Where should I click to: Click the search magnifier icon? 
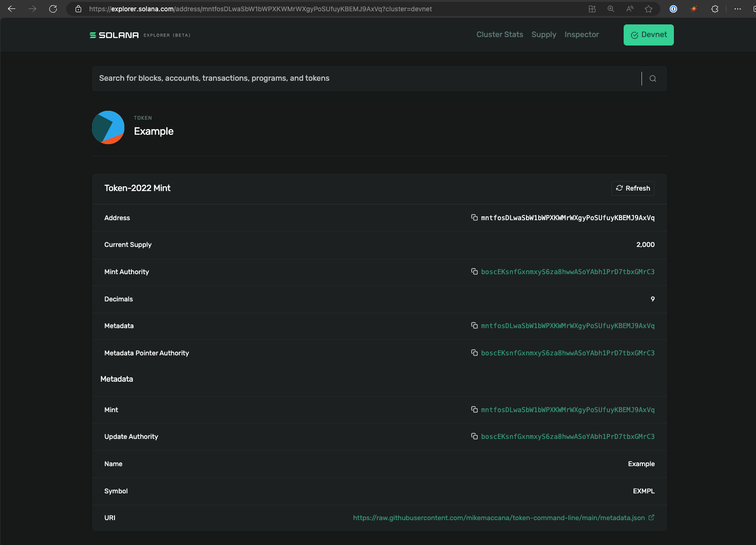[653, 78]
